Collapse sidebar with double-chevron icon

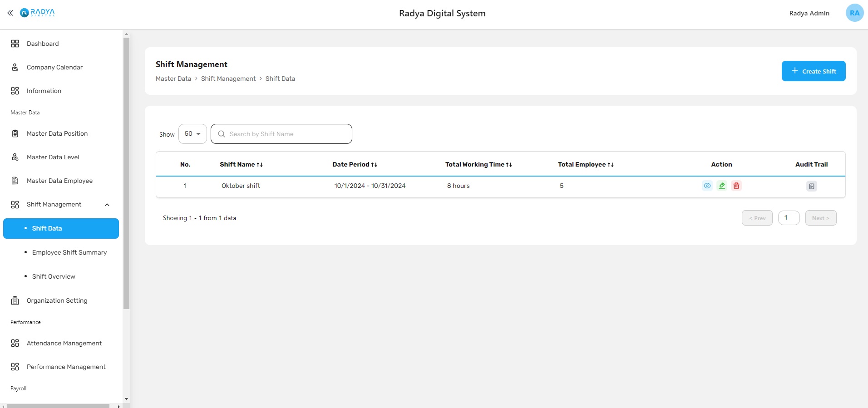[10, 13]
